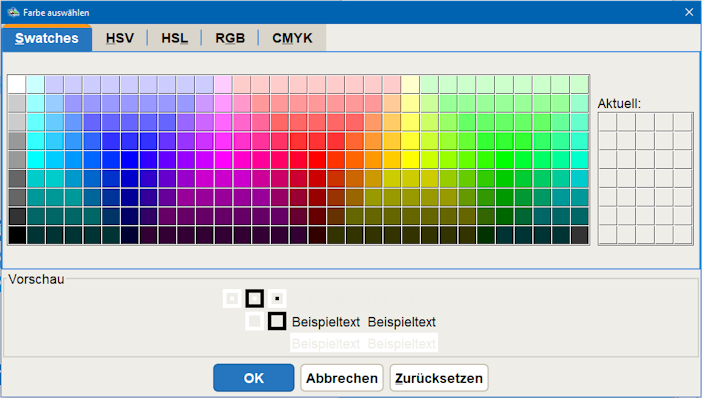Pick the pure white swatch
Image resolution: width=702 pixels, height=398 pixels.
pyautogui.click(x=17, y=85)
